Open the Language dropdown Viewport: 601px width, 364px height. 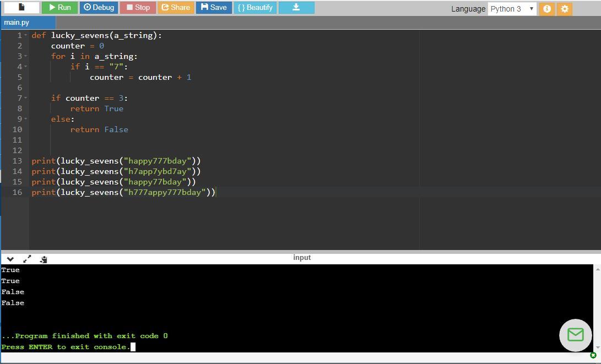tap(512, 9)
